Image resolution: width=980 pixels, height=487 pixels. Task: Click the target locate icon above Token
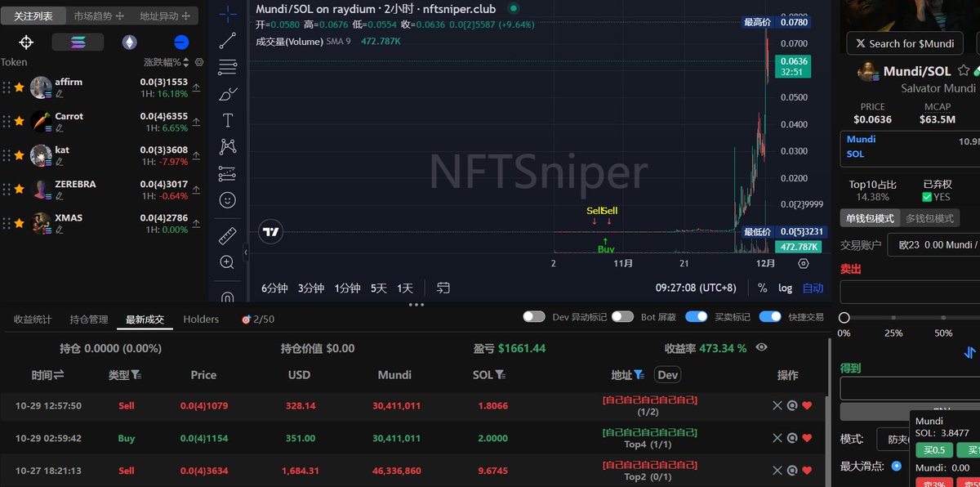tap(26, 42)
